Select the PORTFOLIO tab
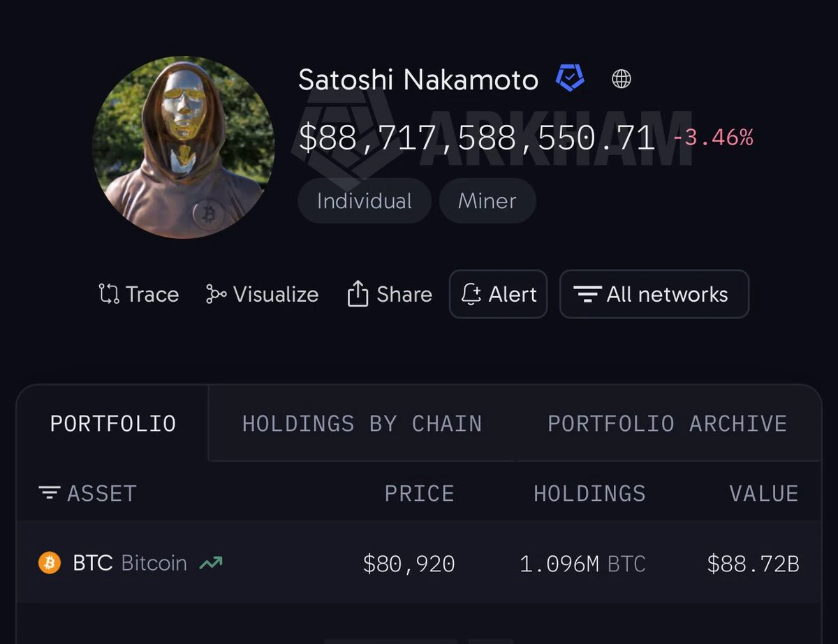This screenshot has height=644, width=838. pyautogui.click(x=113, y=423)
